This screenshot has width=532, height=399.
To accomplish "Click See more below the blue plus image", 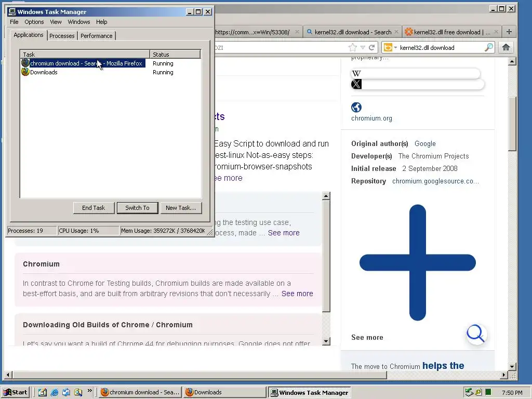I will tap(367, 337).
